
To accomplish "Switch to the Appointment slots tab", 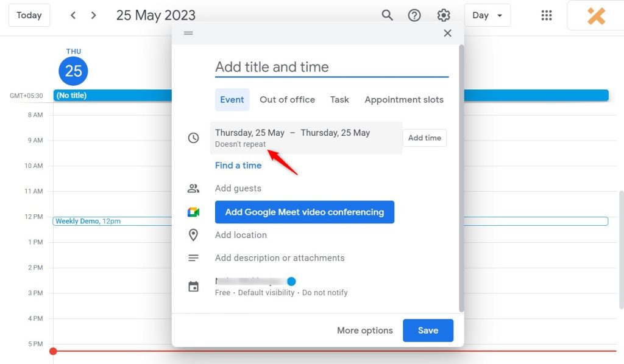I will click(x=404, y=100).
